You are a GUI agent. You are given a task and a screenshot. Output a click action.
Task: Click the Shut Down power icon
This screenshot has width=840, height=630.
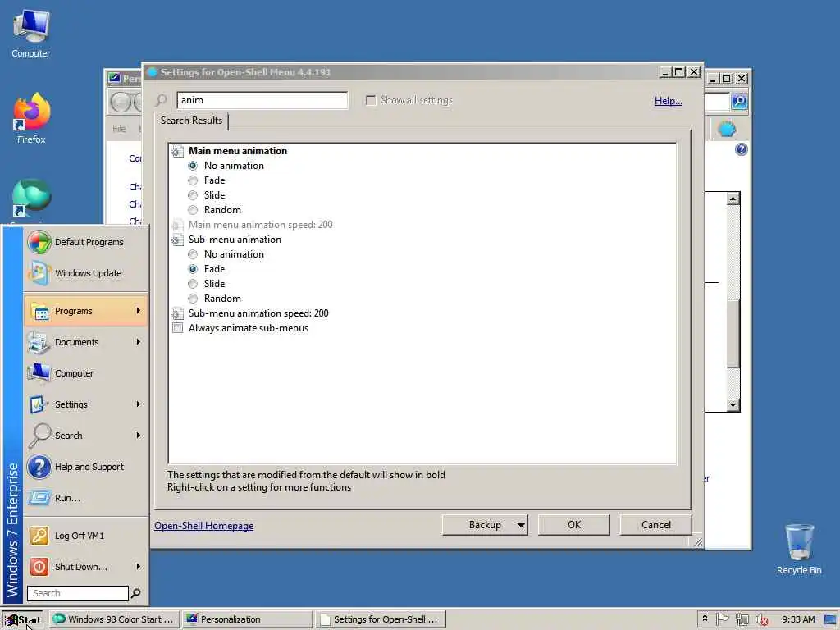click(x=39, y=567)
